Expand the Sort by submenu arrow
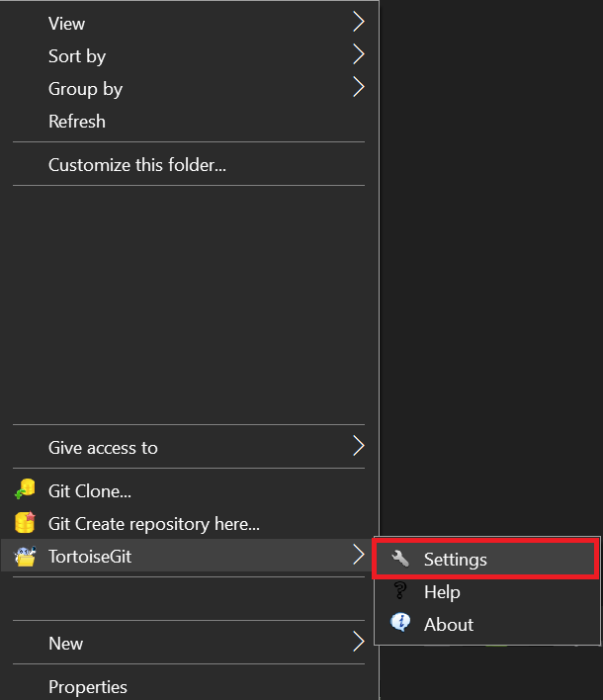The height and width of the screenshot is (700, 603). coord(359,54)
